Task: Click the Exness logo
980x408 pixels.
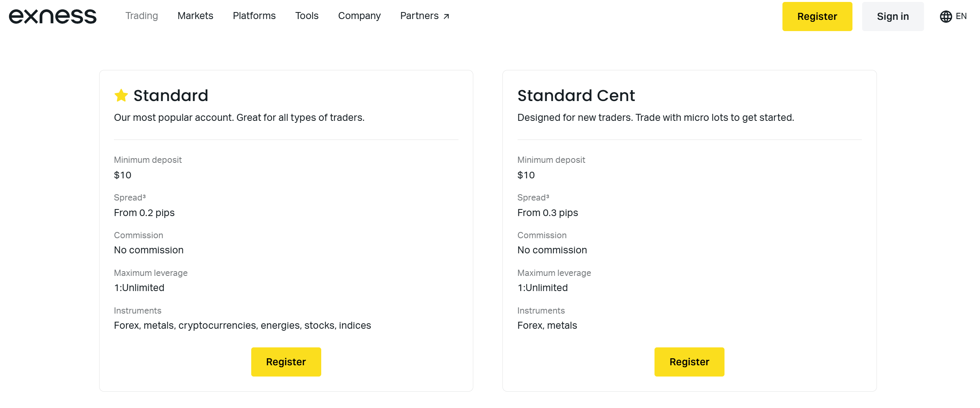Action: [52, 16]
